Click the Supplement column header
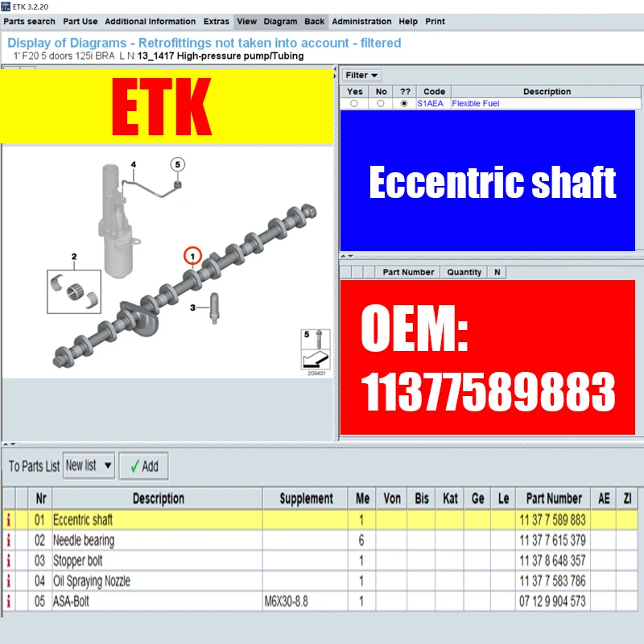The image size is (644, 644). click(306, 498)
